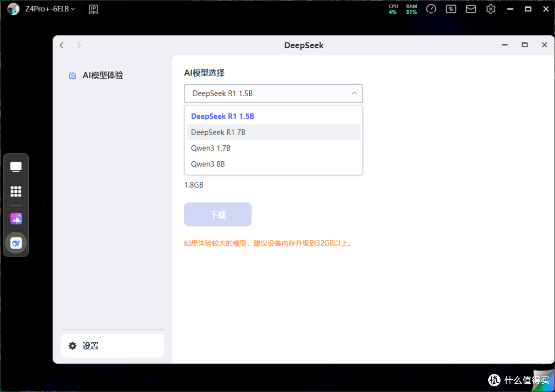555x392 pixels.
Task: Click the CPU usage indicator
Action: (x=393, y=9)
